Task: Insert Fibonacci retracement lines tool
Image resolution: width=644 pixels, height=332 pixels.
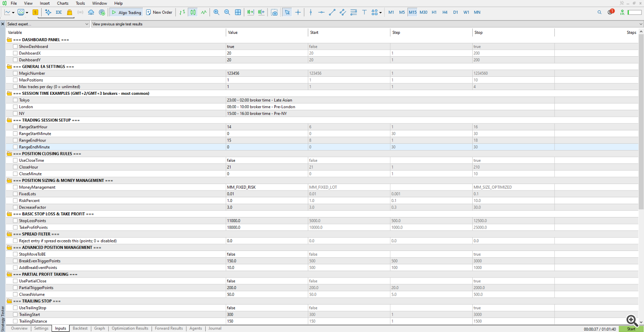Action: 353,12
